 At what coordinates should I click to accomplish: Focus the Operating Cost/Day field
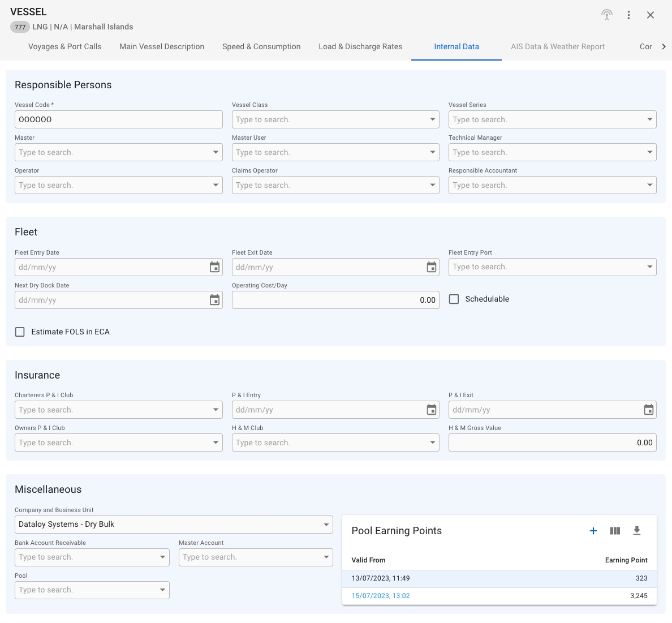335,300
